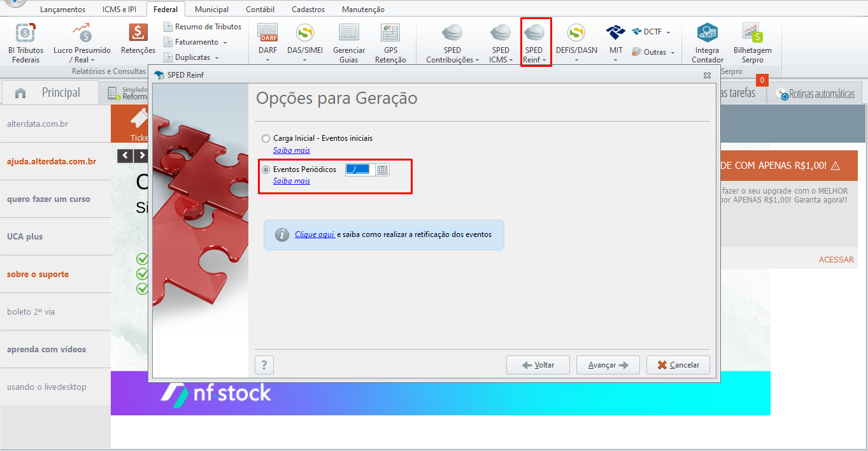Open Resumo de Tributos report
This screenshot has height=451, width=868.
tap(203, 27)
